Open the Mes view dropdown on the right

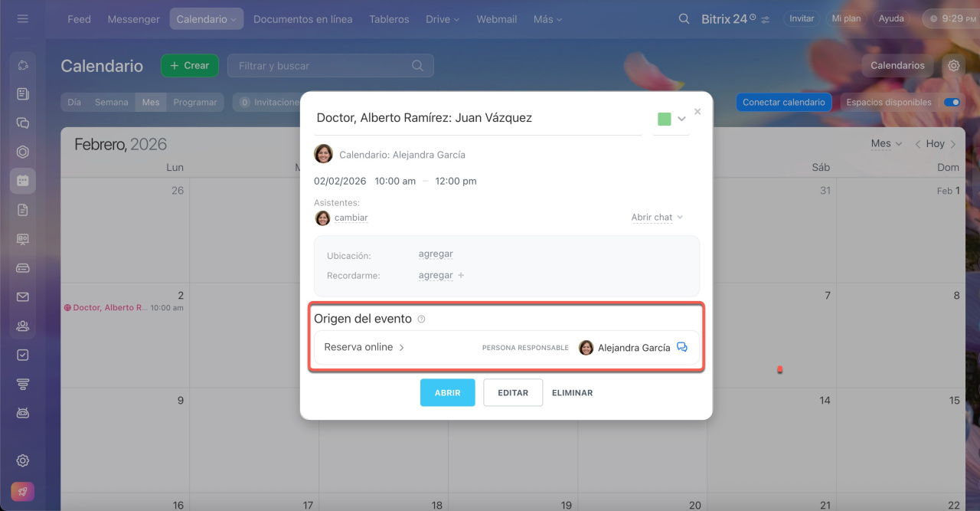[886, 144]
